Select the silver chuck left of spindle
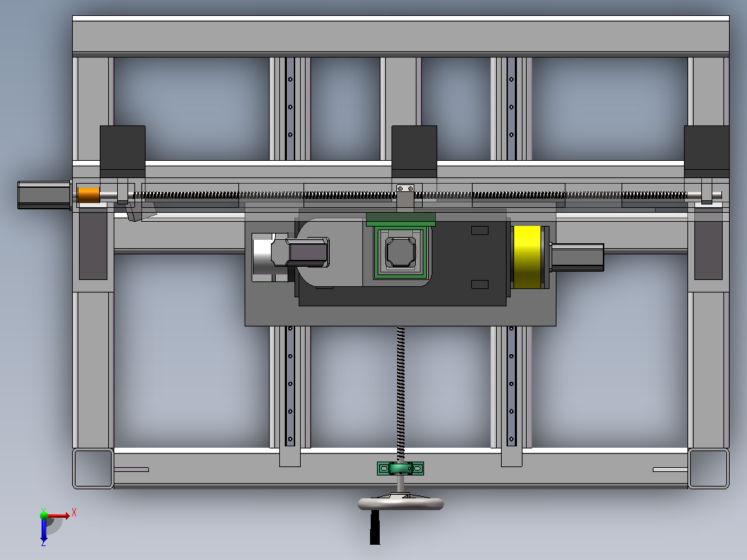Image resolution: width=747 pixels, height=560 pixels. point(270,257)
